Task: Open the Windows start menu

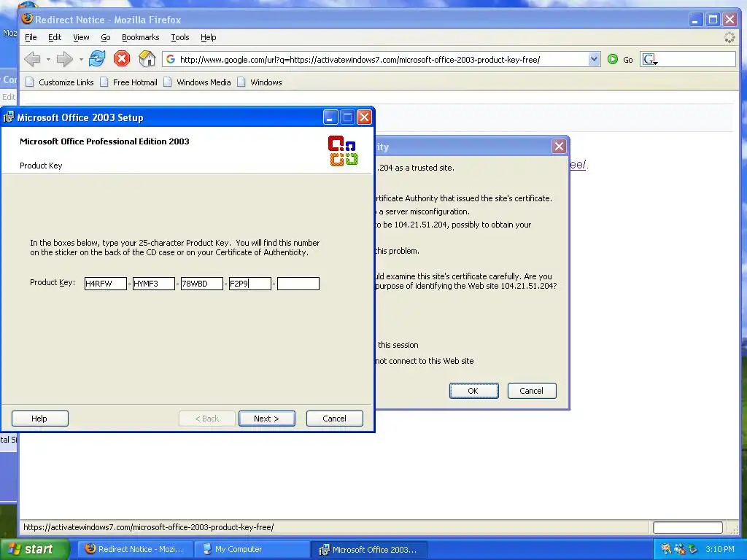Action: tap(34, 549)
